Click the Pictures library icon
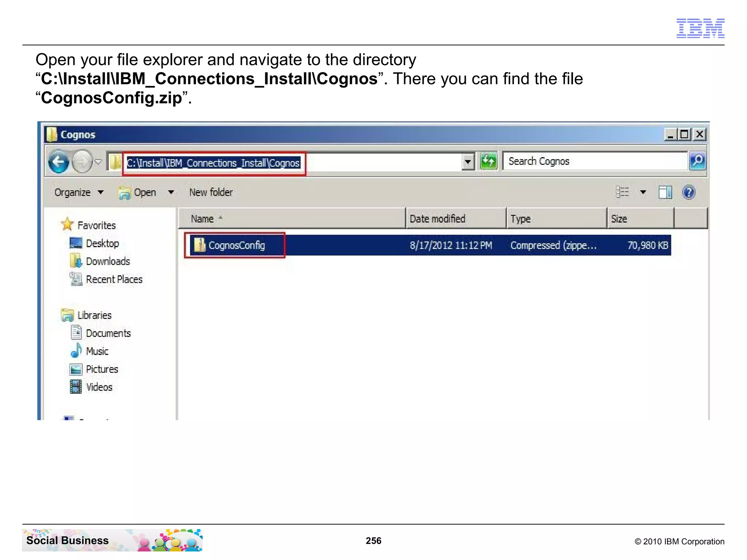Image resolution: width=747 pixels, height=560 pixels. [x=76, y=369]
